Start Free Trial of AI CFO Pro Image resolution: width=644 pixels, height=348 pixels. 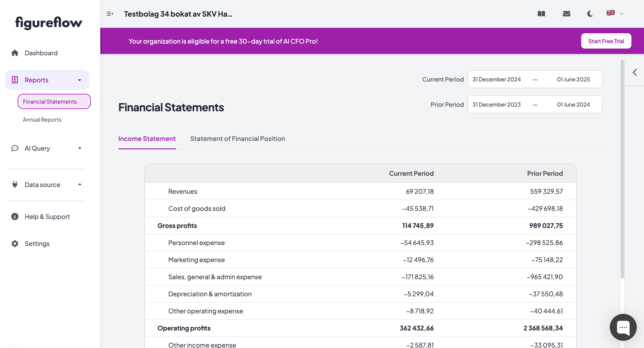[x=606, y=41]
